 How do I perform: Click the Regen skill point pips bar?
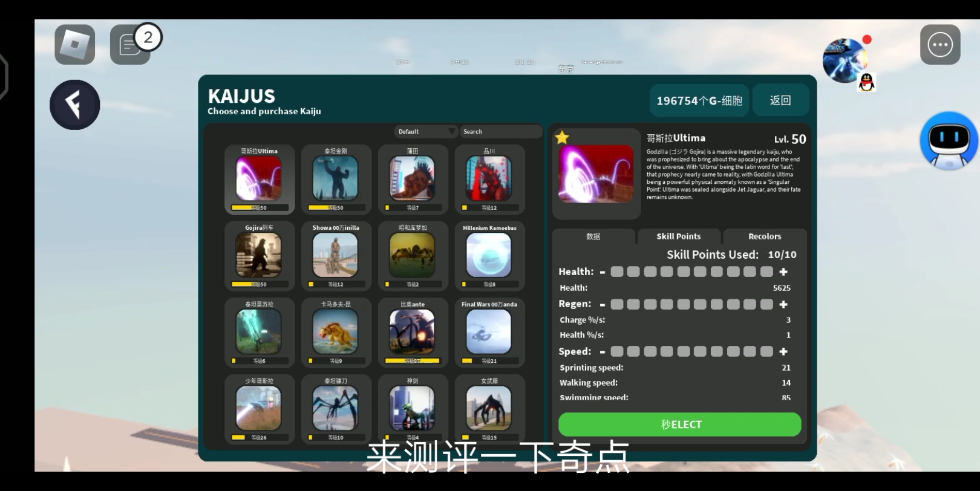(692, 304)
